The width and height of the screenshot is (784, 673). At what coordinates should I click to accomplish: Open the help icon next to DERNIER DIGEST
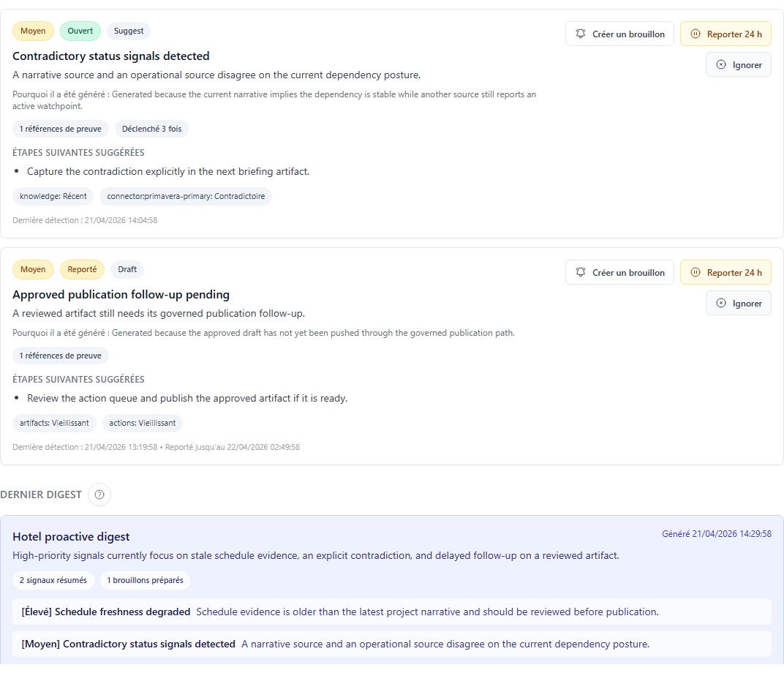coord(99,495)
